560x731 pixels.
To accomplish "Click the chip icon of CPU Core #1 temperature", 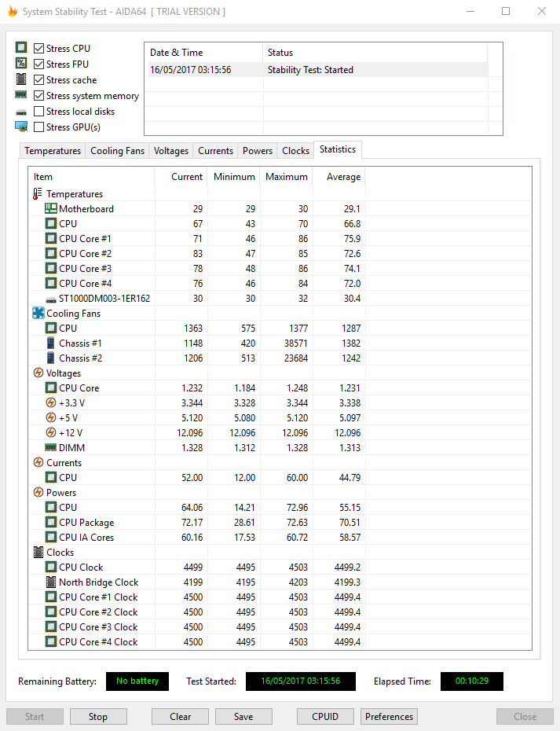I will [x=51, y=238].
